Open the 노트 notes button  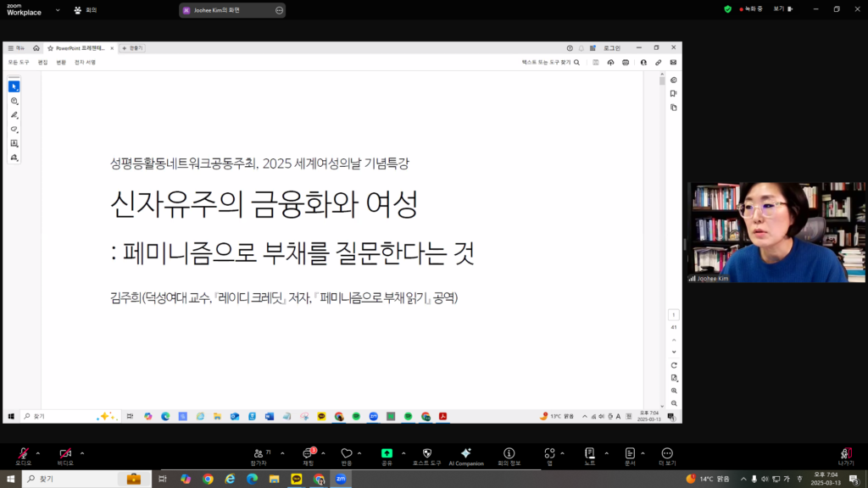point(590,456)
